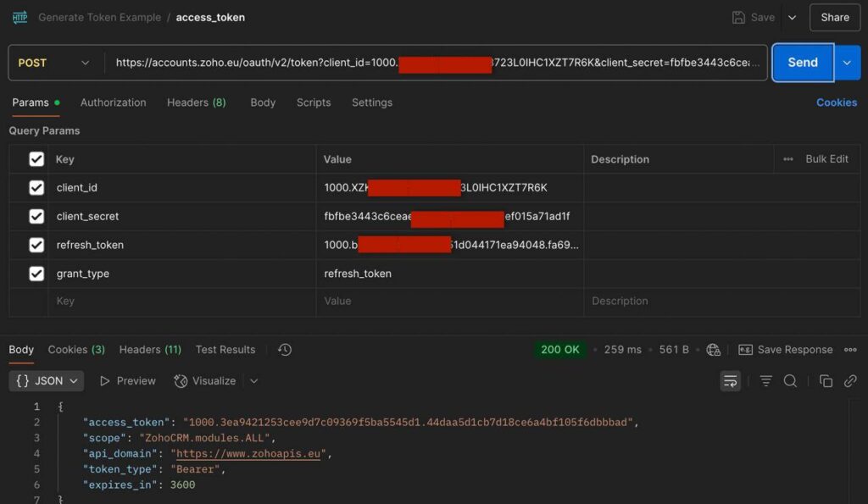The image size is (868, 504).
Task: Click the client_id value cell
Action: [x=449, y=188]
